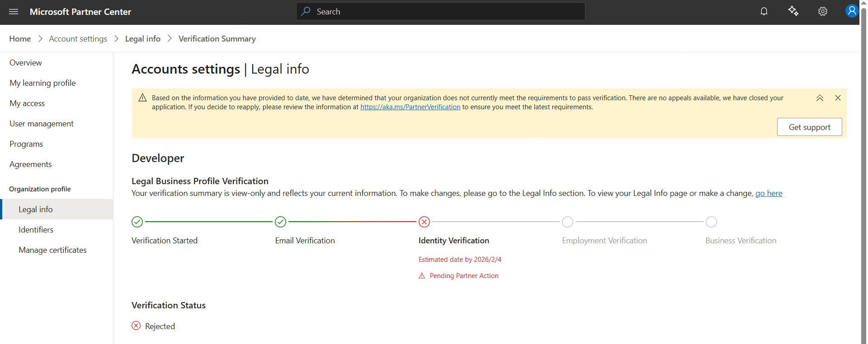Open the Copilot sparkle icon
868x344 pixels.
tap(793, 11)
